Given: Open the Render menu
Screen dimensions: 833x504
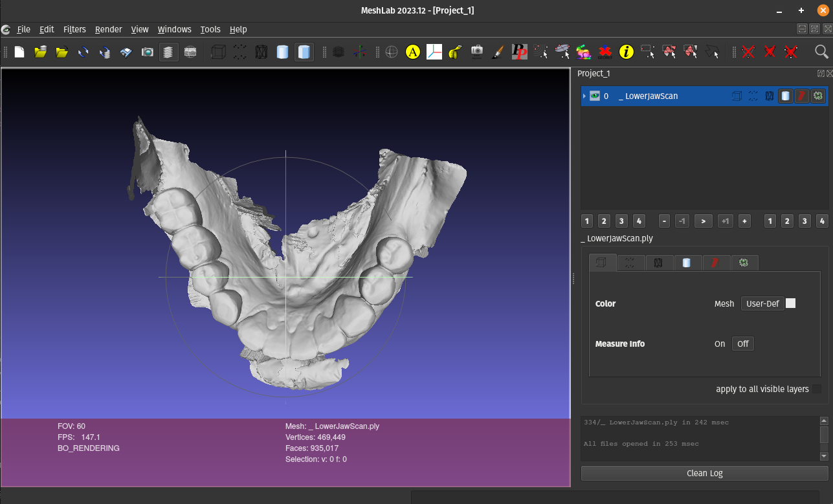Looking at the screenshot, I should (108, 29).
